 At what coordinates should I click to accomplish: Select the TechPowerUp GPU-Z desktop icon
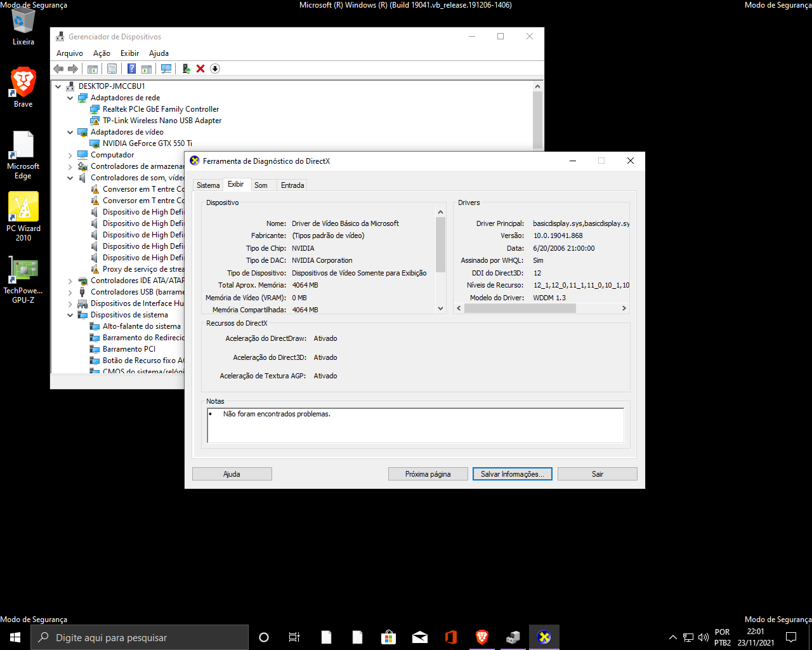(x=23, y=279)
